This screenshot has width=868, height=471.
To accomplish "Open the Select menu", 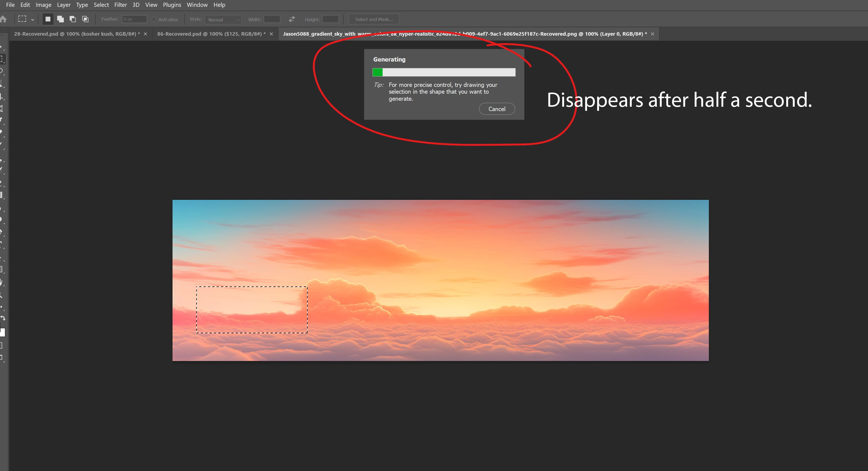I will pyautogui.click(x=101, y=5).
